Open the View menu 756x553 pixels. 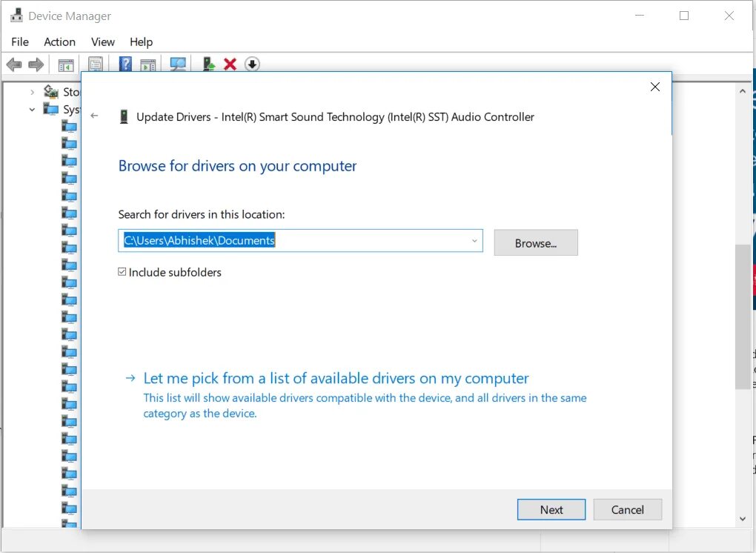click(103, 42)
